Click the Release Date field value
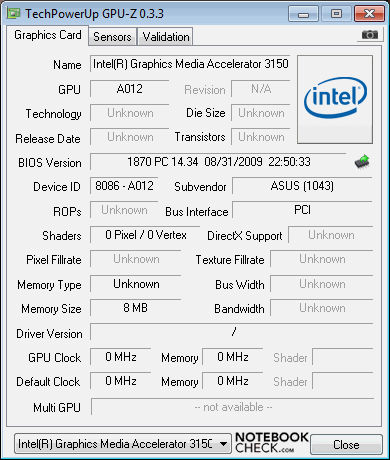This screenshot has height=460, width=390. click(129, 137)
